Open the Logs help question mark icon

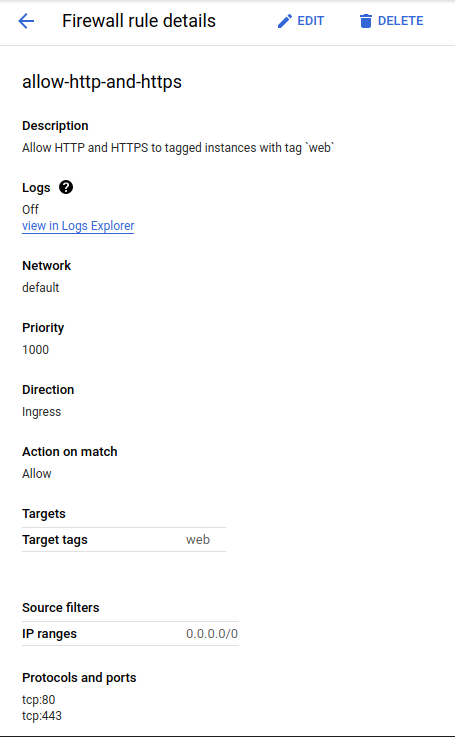pyautogui.click(x=66, y=187)
